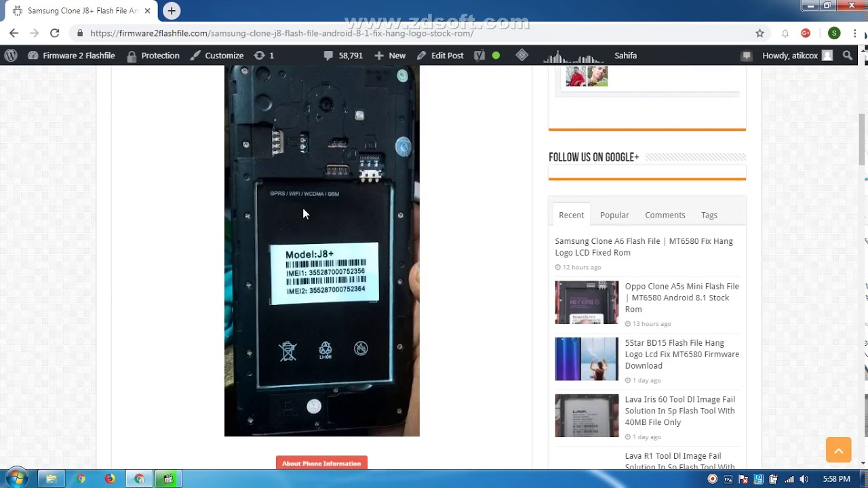Image resolution: width=868 pixels, height=488 pixels.
Task: Reload the page with refresh icon
Action: [55, 33]
